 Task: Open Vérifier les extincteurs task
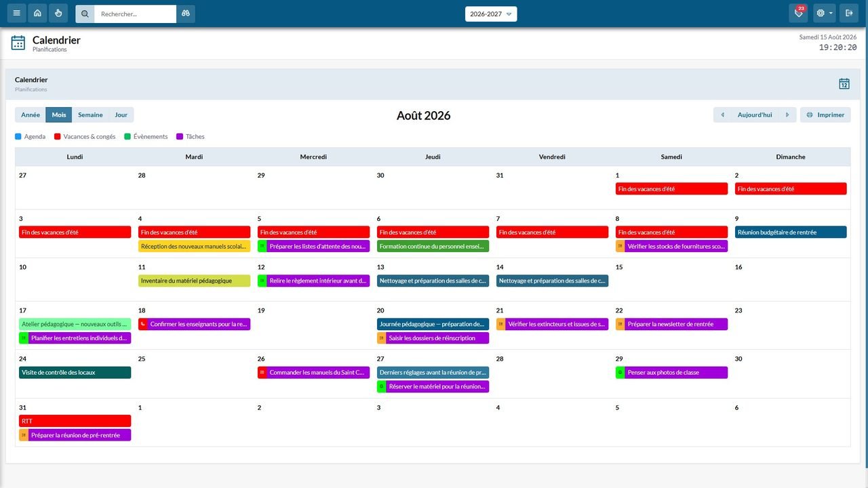click(x=552, y=324)
